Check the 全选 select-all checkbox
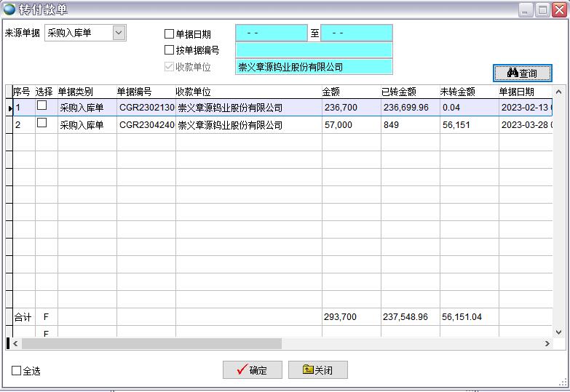The height and width of the screenshot is (392, 570). click(17, 371)
